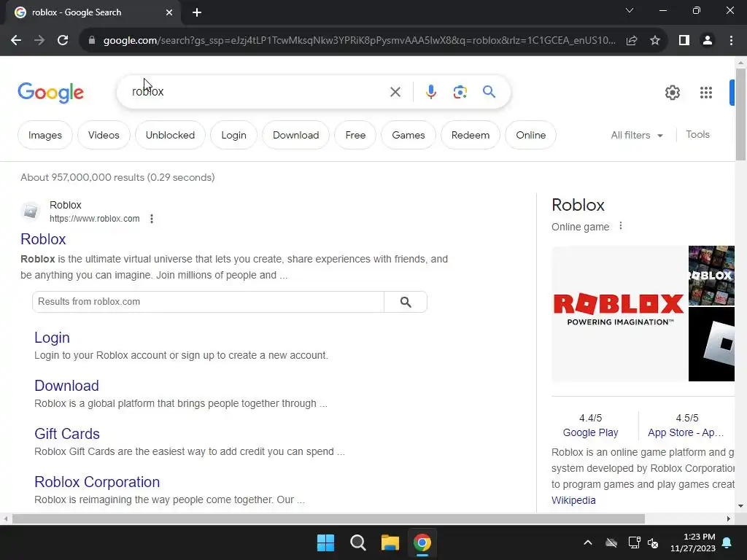
Task: Select the Download filter chip
Action: (x=296, y=135)
